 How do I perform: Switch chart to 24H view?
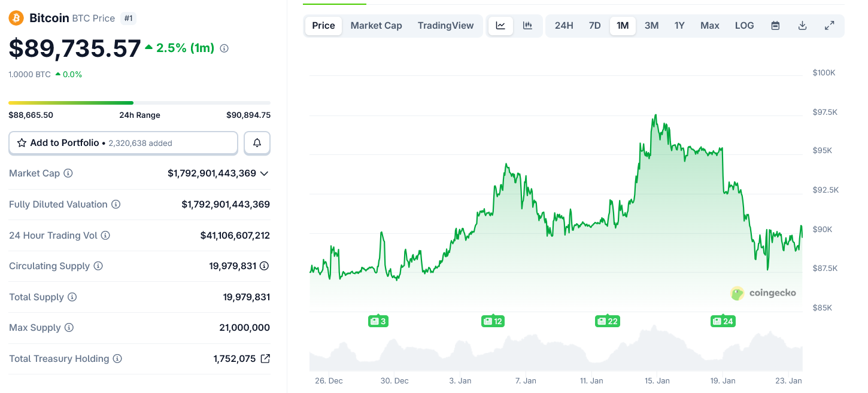563,25
